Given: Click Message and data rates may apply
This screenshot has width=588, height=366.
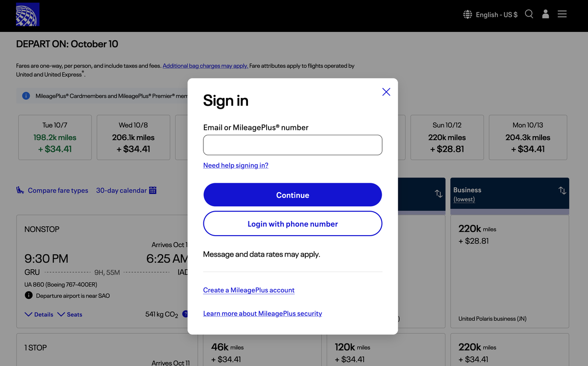Looking at the screenshot, I should (x=262, y=254).
